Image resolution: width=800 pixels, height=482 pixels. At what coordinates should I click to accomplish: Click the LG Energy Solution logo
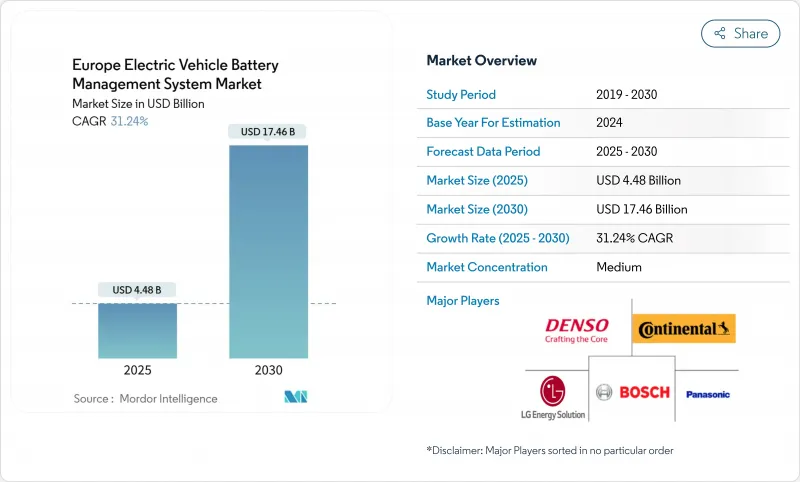click(551, 397)
